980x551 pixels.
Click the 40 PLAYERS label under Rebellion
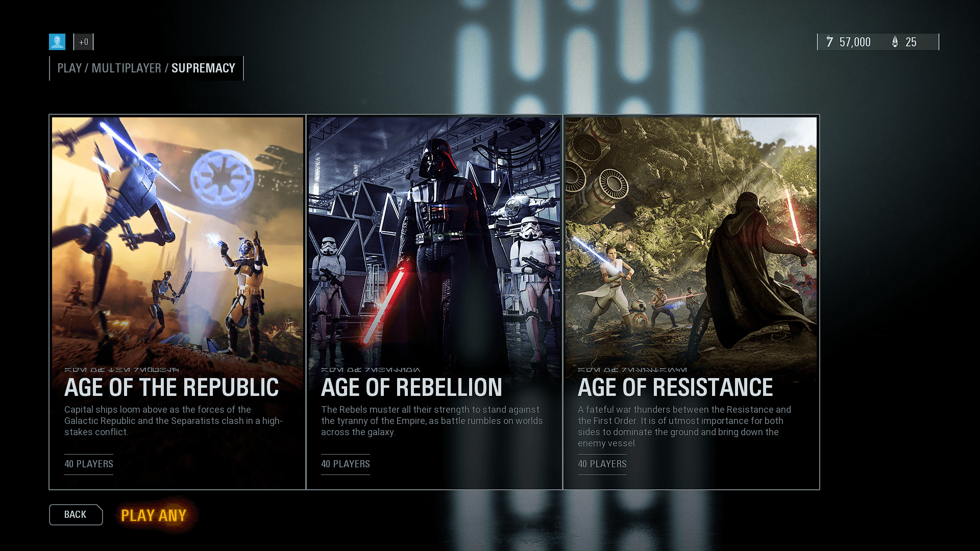tap(346, 464)
